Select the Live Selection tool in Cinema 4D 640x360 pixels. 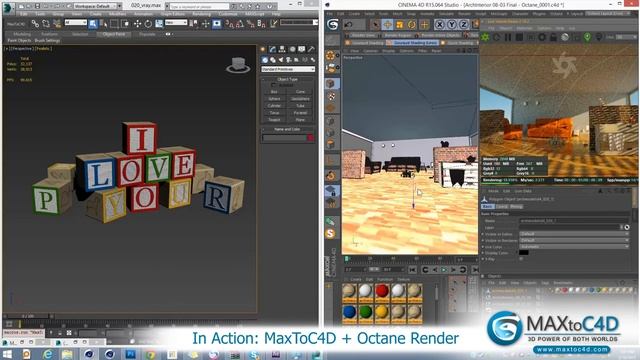(375, 25)
